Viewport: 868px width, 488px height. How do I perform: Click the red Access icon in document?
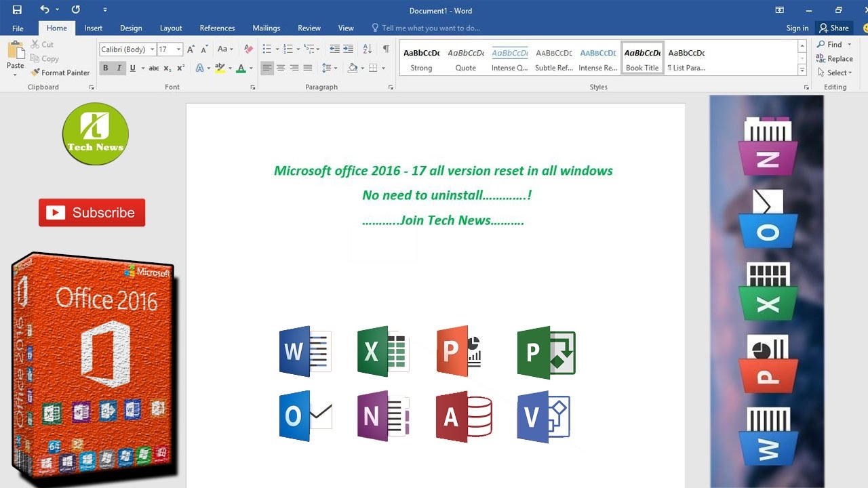[x=464, y=416]
